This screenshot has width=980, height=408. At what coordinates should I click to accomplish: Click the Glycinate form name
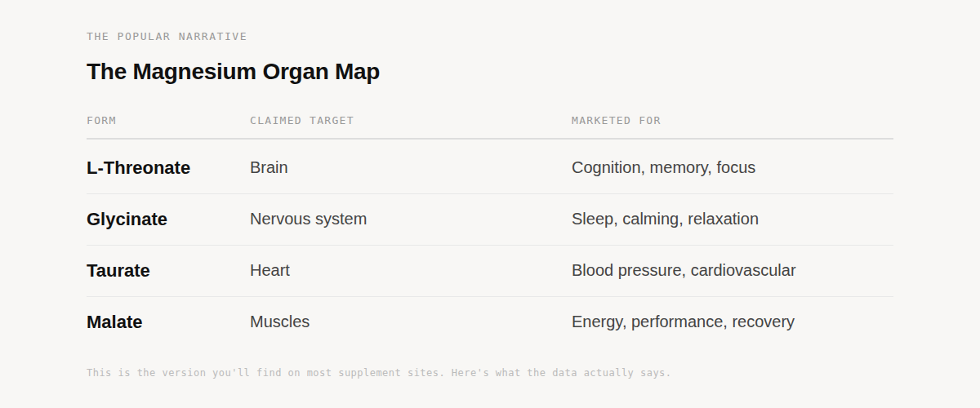pos(127,220)
